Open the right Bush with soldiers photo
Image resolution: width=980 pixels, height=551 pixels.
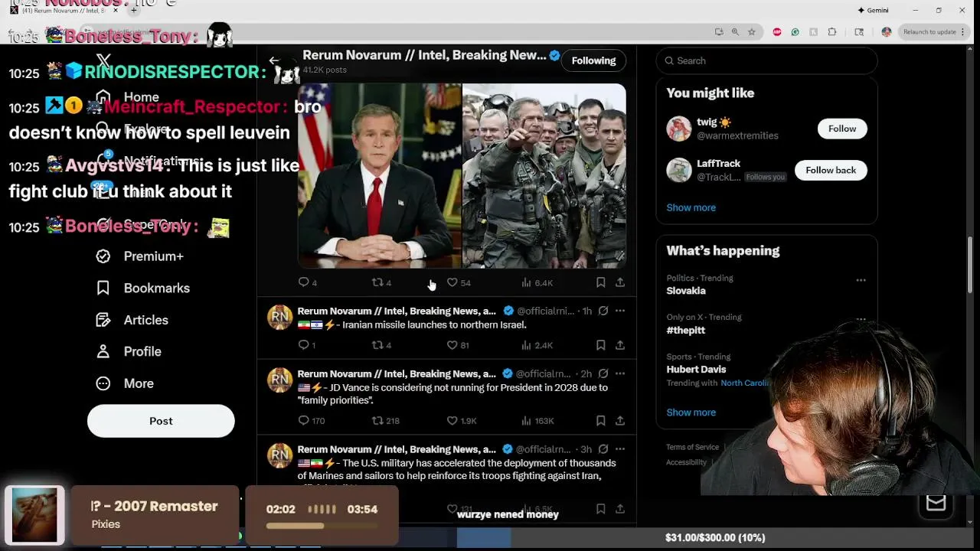[x=544, y=175]
